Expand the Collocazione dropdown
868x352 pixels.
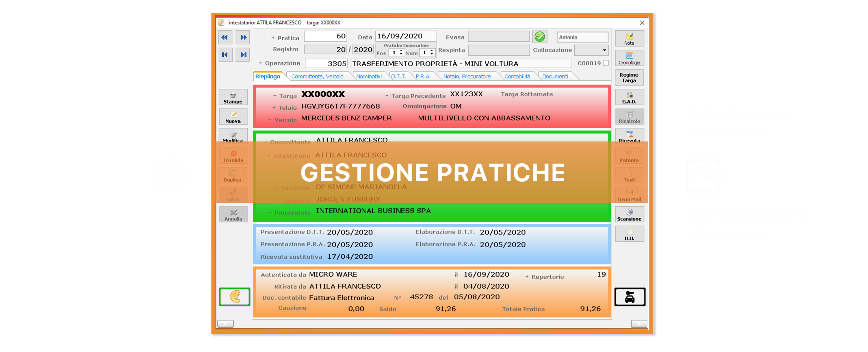pos(604,50)
